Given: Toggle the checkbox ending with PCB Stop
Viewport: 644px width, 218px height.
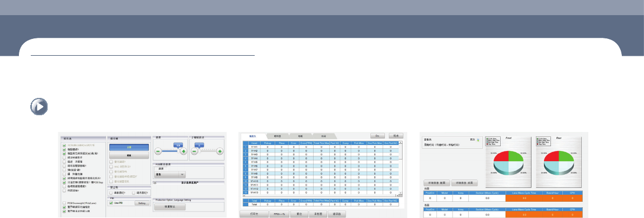Looking at the screenshot, I should click(64, 182).
